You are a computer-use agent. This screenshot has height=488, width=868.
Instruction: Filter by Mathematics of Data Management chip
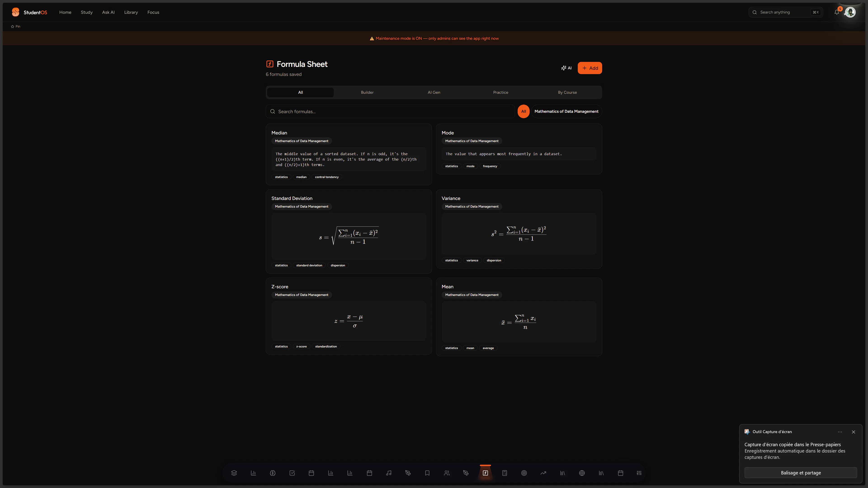tap(566, 111)
